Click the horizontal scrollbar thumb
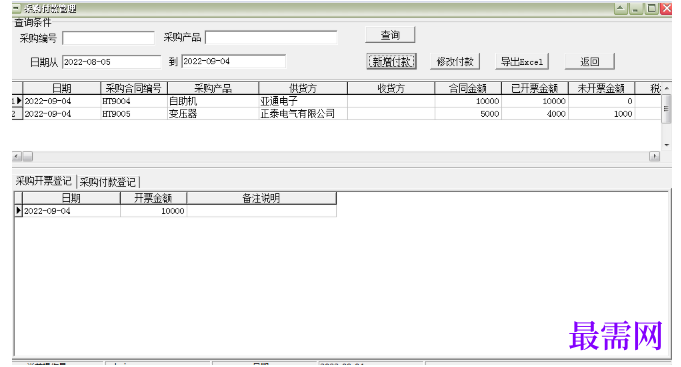Screen dimensions: 681x367 click(x=28, y=156)
